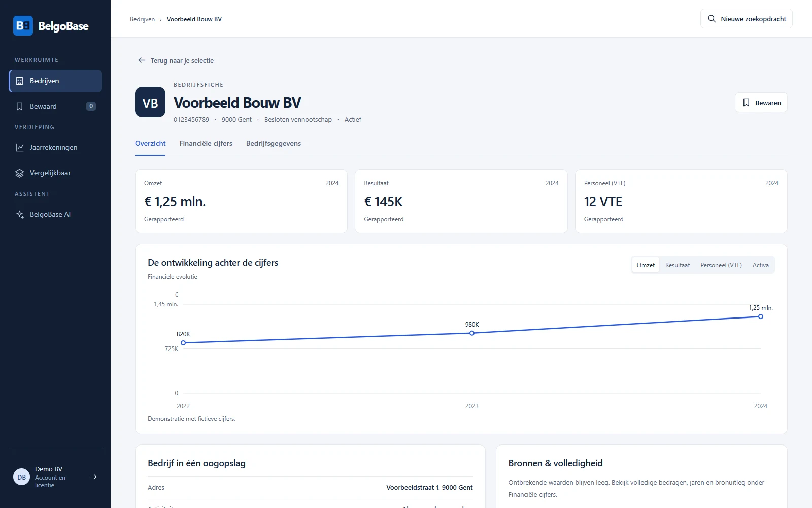The height and width of the screenshot is (508, 812).
Task: Click the Bewaard count badge 0
Action: [91, 106]
